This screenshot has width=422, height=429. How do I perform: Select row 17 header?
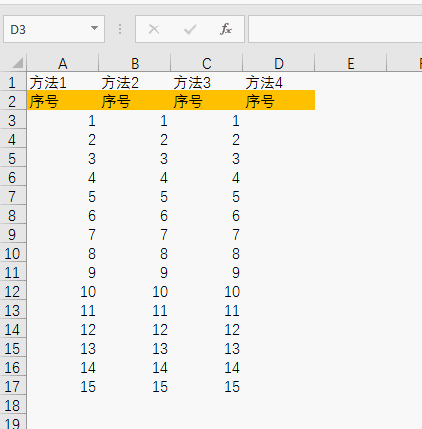13,386
